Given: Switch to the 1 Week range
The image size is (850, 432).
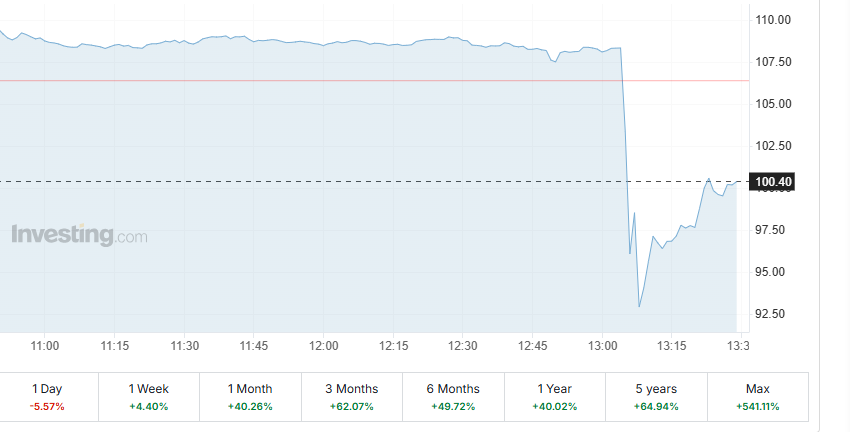Looking at the screenshot, I should 149,397.
